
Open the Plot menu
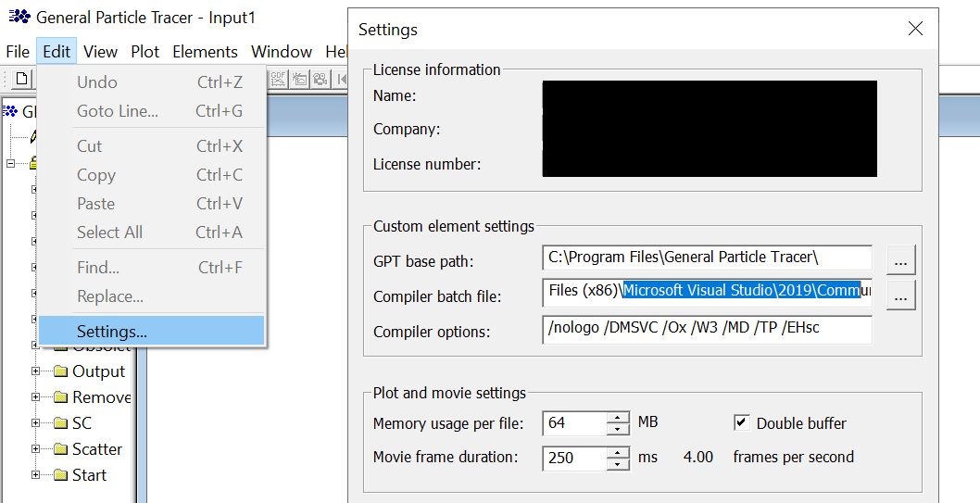[x=145, y=51]
